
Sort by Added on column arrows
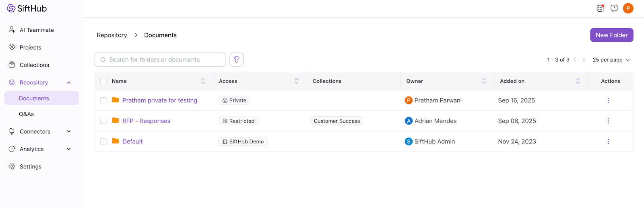tap(578, 81)
